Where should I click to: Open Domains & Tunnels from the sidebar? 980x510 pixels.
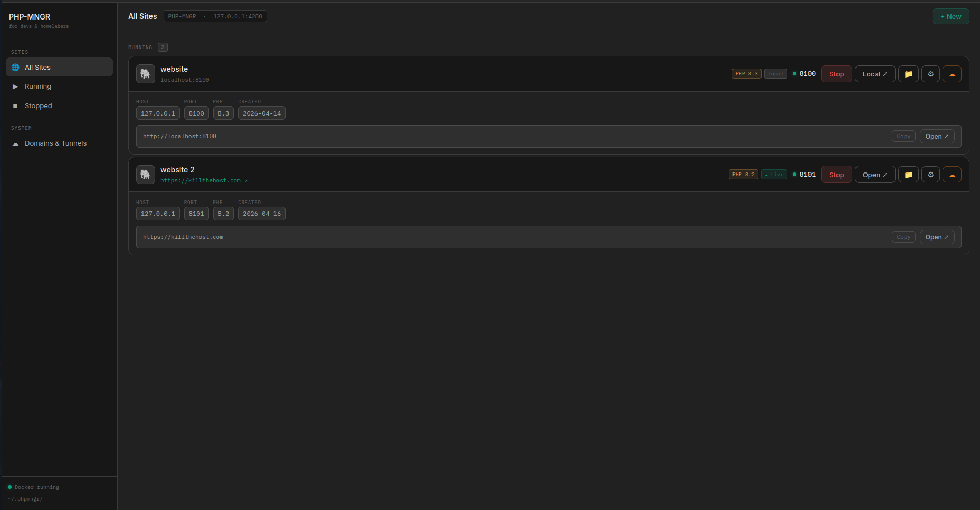55,143
